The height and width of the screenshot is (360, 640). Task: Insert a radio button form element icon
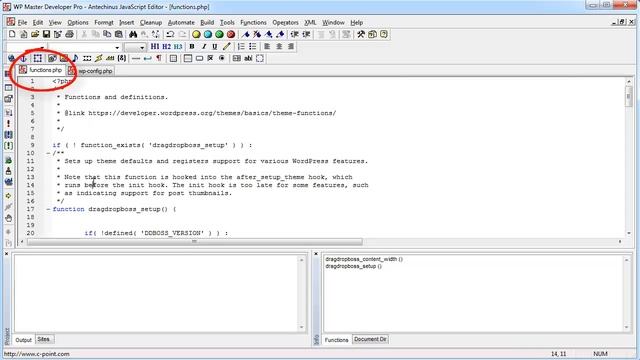pyautogui.click(x=222, y=58)
